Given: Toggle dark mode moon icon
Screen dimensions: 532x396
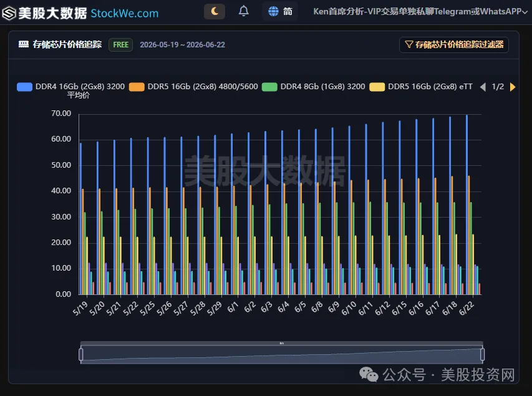Looking at the screenshot, I should (x=215, y=12).
